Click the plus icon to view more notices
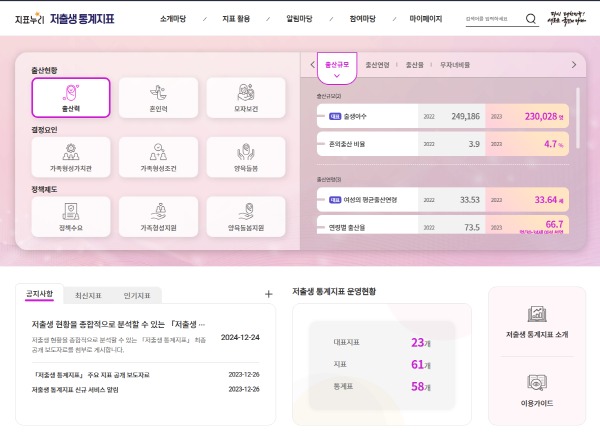 (x=268, y=294)
